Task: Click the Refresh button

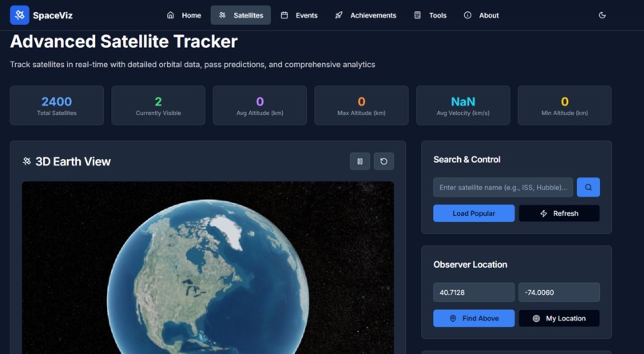Action: tap(559, 213)
